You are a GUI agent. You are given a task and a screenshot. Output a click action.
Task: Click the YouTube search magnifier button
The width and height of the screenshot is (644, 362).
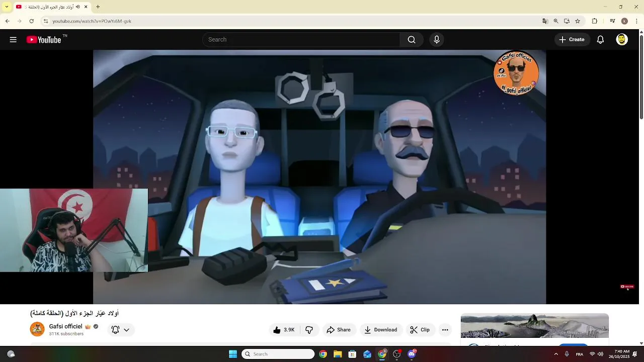tap(412, 40)
